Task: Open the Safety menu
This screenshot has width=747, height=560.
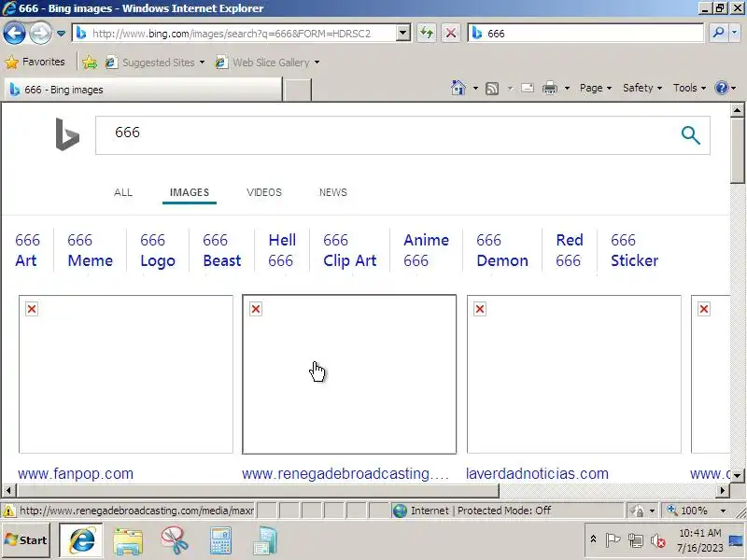Action: tap(642, 88)
